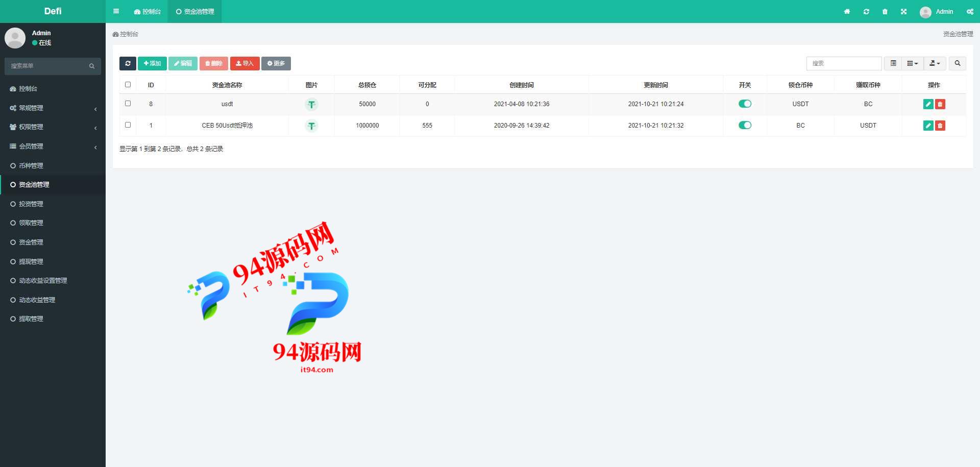Open settings gears icon at top right

(970, 11)
